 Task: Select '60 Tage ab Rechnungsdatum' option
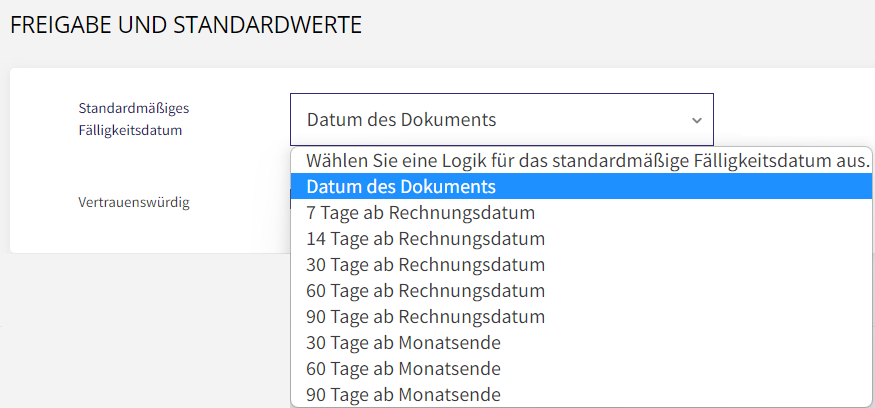pyautogui.click(x=581, y=291)
